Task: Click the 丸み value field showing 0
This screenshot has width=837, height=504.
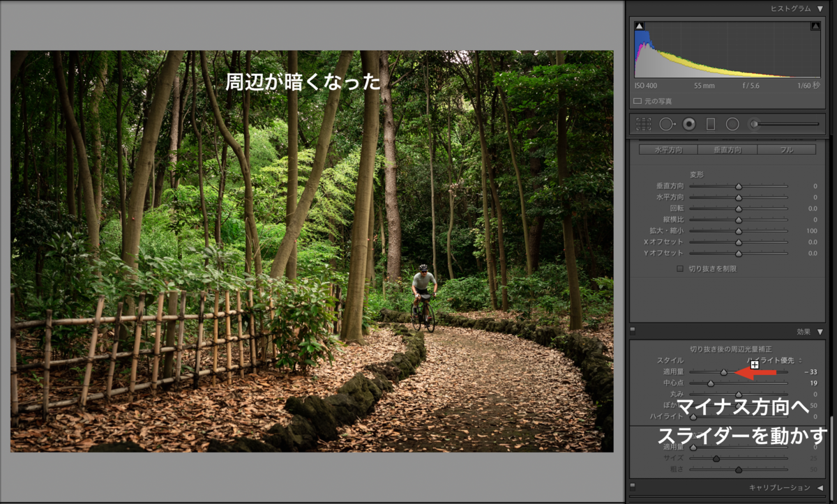Action: 815,395
